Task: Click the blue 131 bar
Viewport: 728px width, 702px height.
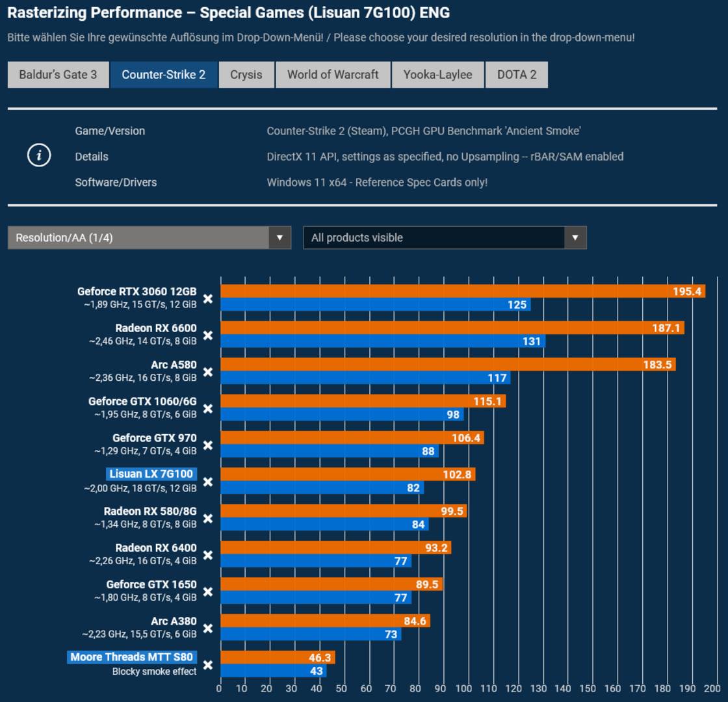Action: [383, 341]
